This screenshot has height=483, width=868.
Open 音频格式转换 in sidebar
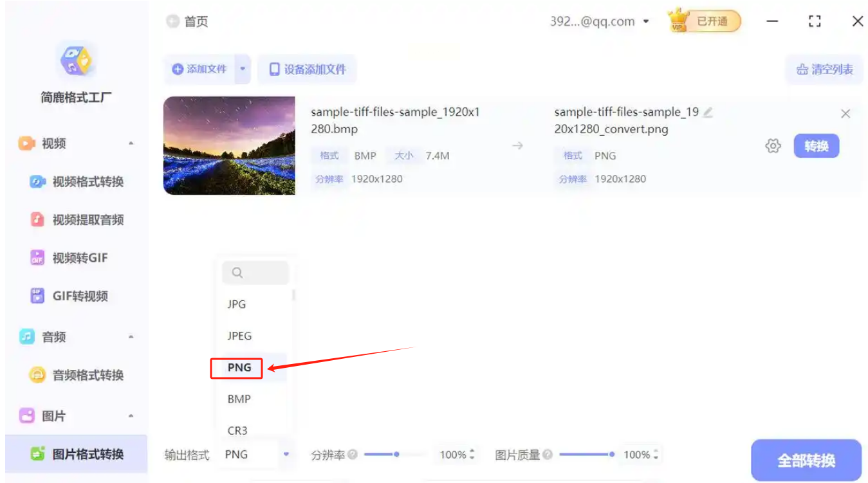pyautogui.click(x=77, y=375)
